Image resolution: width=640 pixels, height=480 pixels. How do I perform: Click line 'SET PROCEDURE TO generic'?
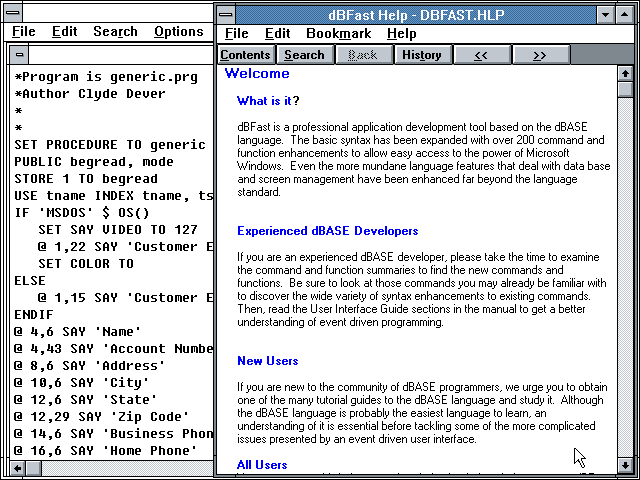pyautogui.click(x=110, y=145)
